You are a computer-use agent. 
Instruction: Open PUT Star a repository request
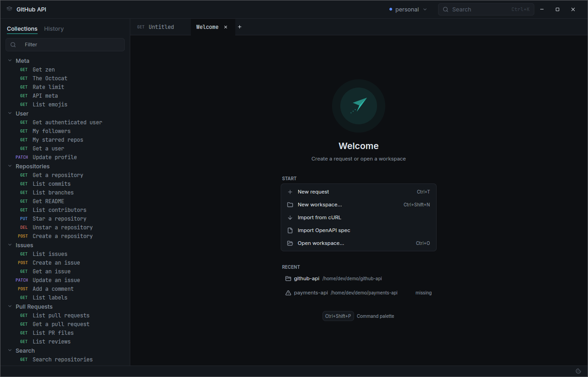[65, 219]
